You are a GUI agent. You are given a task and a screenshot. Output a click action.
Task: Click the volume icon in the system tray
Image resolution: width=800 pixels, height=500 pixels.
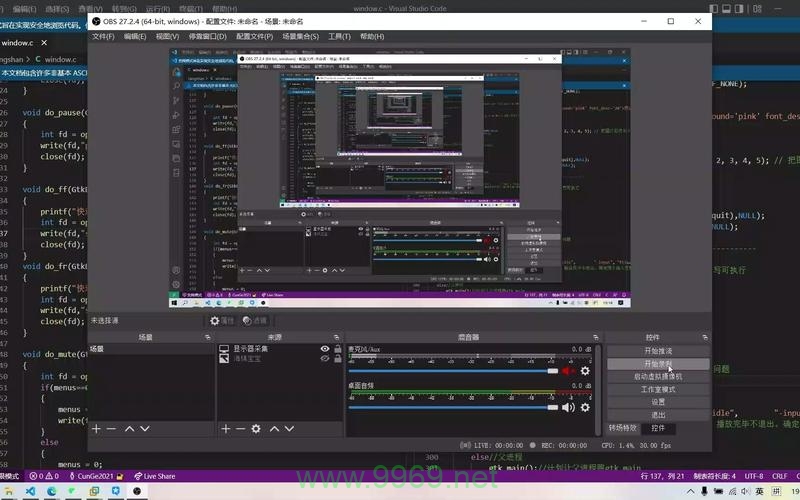(x=745, y=491)
